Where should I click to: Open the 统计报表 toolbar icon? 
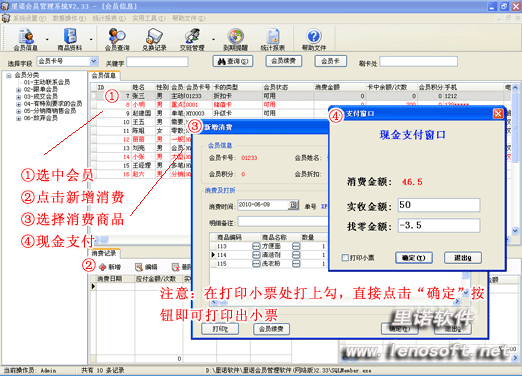[273, 40]
